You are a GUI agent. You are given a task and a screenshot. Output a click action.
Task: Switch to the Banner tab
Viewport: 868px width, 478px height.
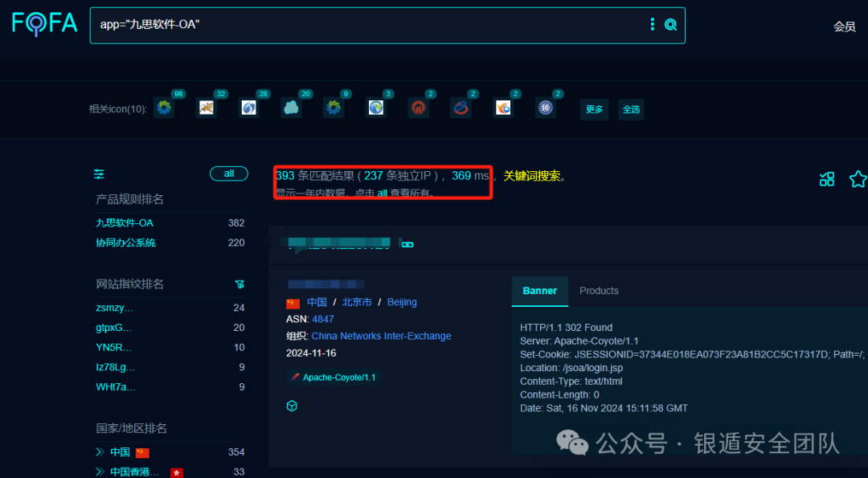click(x=540, y=291)
